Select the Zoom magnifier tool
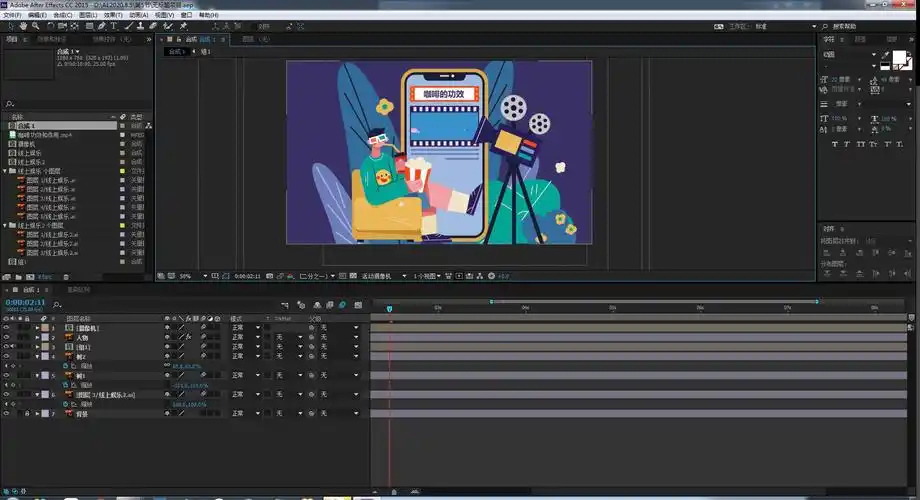920x500 pixels. 34,25
